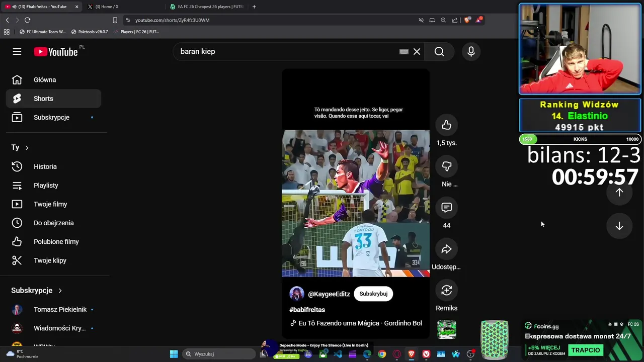
Task: Close the #babifreitas YouTube tab
Action: [76, 7]
